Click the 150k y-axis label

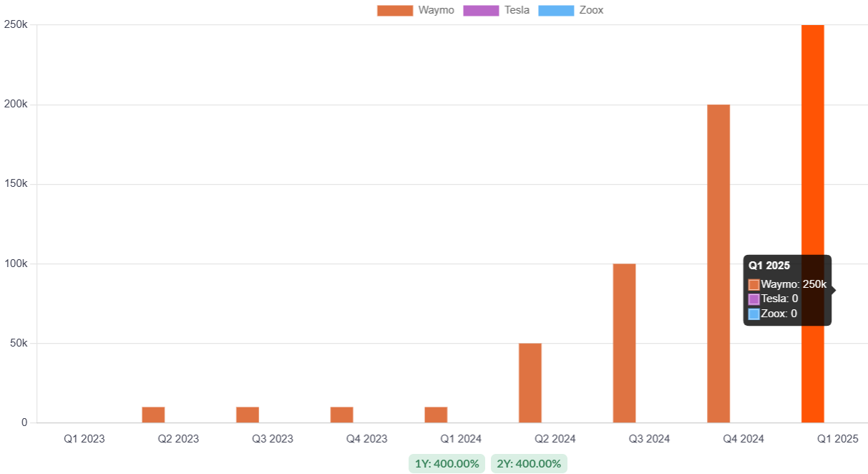16,183
